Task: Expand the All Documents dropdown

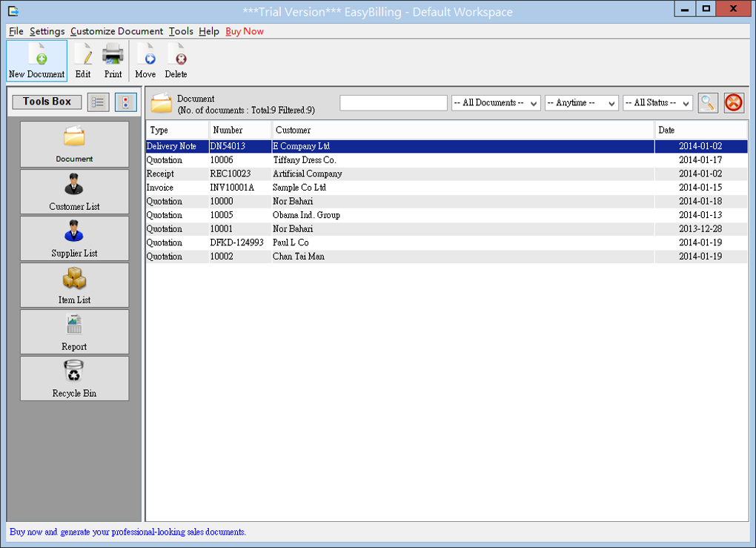Action: pos(496,103)
